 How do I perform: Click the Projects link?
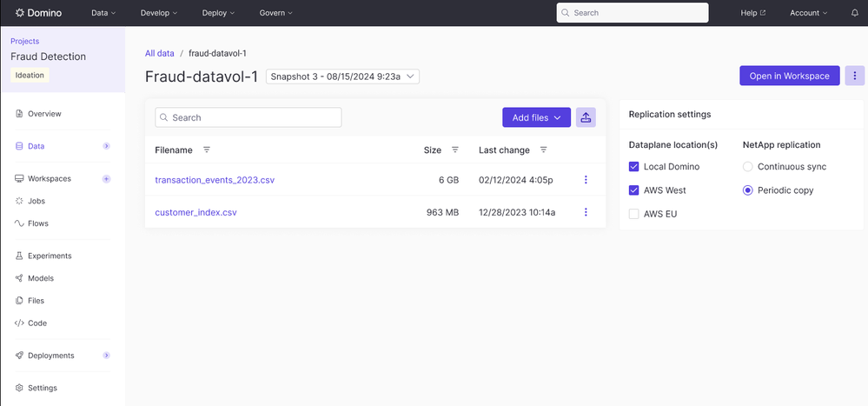coord(25,41)
